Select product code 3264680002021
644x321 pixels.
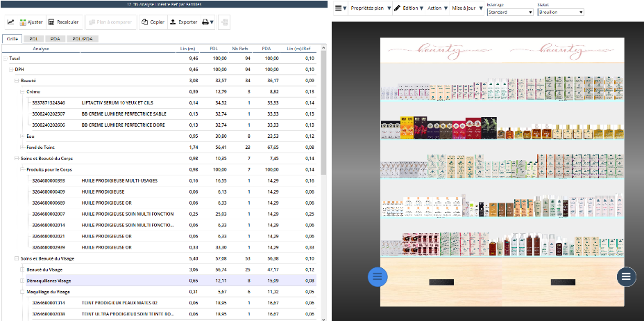[x=48, y=236]
